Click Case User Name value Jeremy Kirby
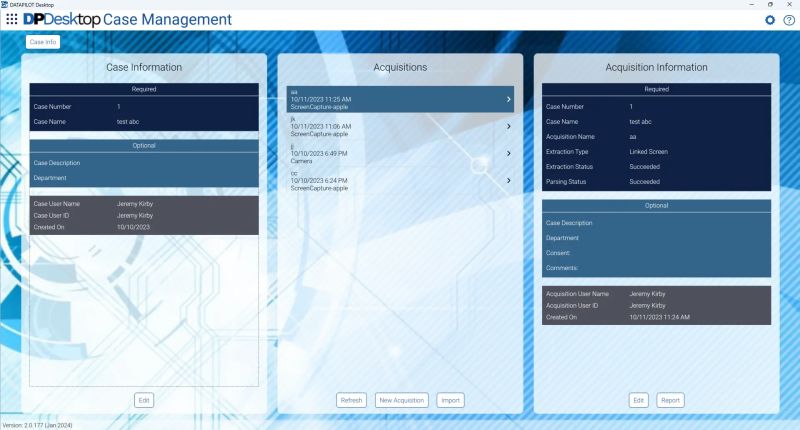The image size is (800, 430). (135, 204)
